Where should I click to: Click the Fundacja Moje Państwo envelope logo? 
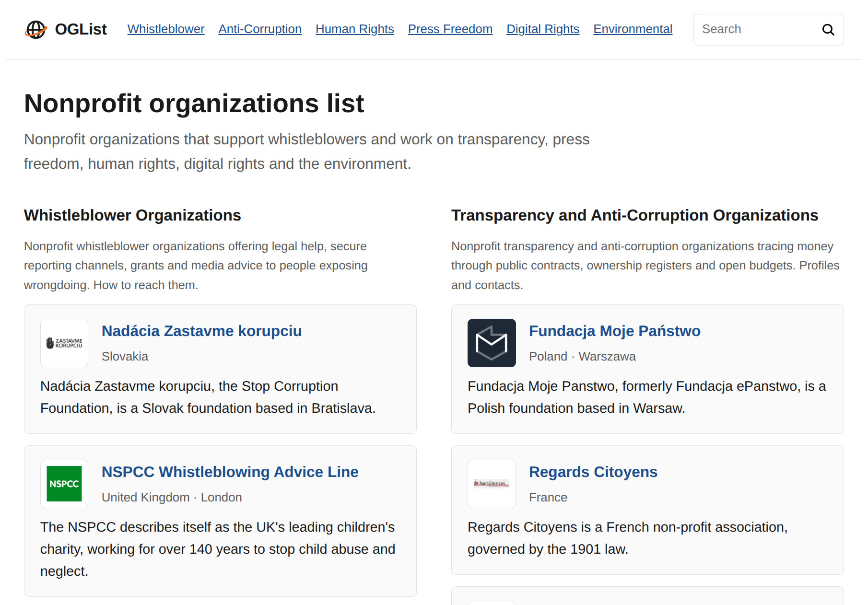pyautogui.click(x=492, y=343)
